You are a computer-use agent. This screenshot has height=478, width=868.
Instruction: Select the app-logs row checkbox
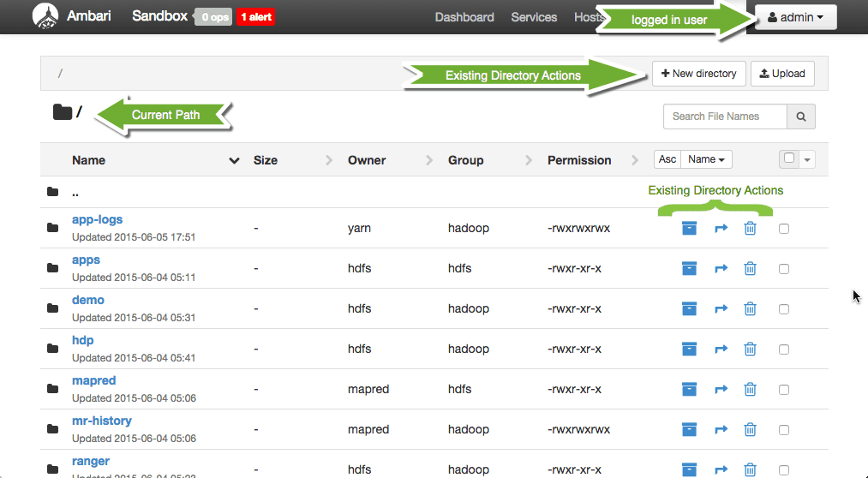(784, 229)
